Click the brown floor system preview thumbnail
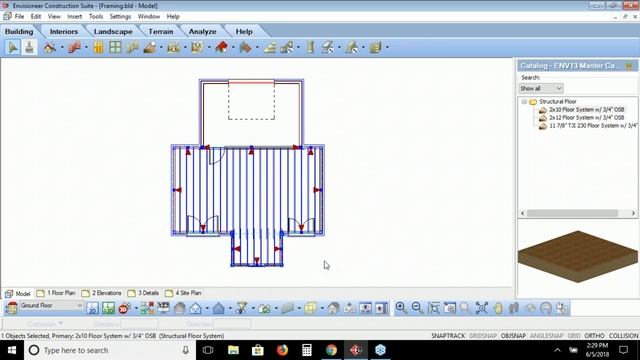 [x=578, y=256]
